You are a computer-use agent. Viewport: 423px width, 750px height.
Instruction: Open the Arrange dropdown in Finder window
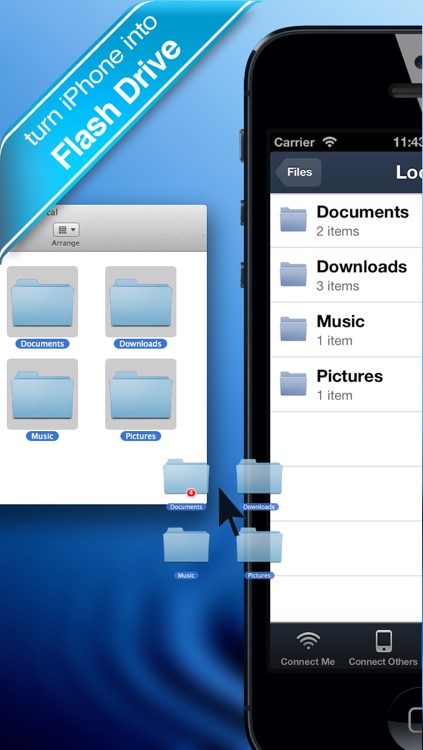pos(66,230)
